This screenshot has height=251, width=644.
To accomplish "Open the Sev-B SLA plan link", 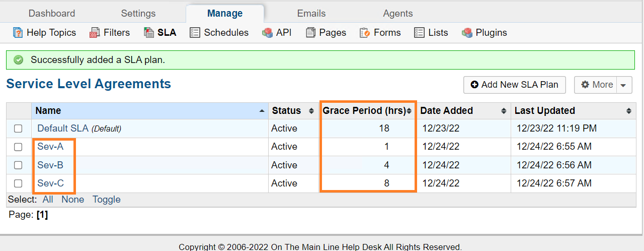I will 50,165.
